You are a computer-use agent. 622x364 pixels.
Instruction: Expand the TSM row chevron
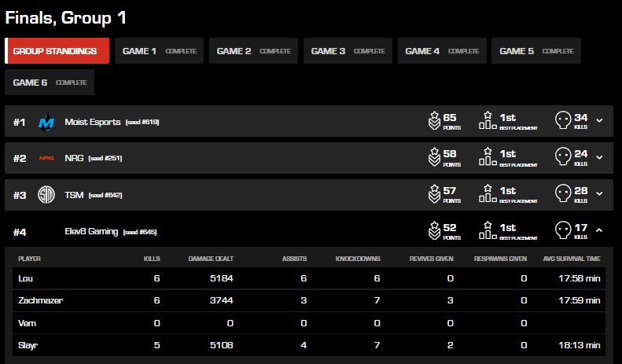tap(599, 193)
